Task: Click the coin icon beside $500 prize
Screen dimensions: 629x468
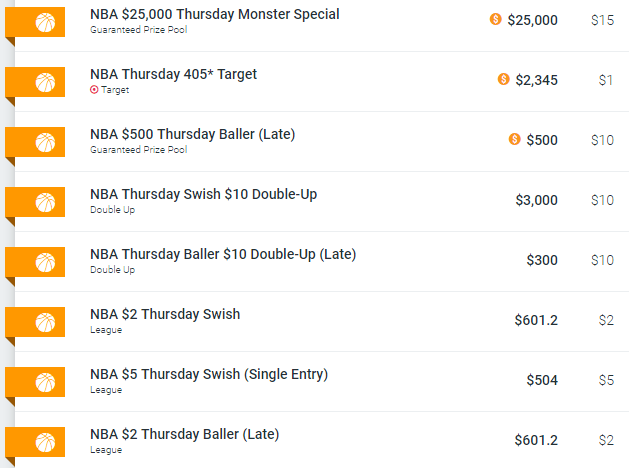Action: [x=514, y=139]
